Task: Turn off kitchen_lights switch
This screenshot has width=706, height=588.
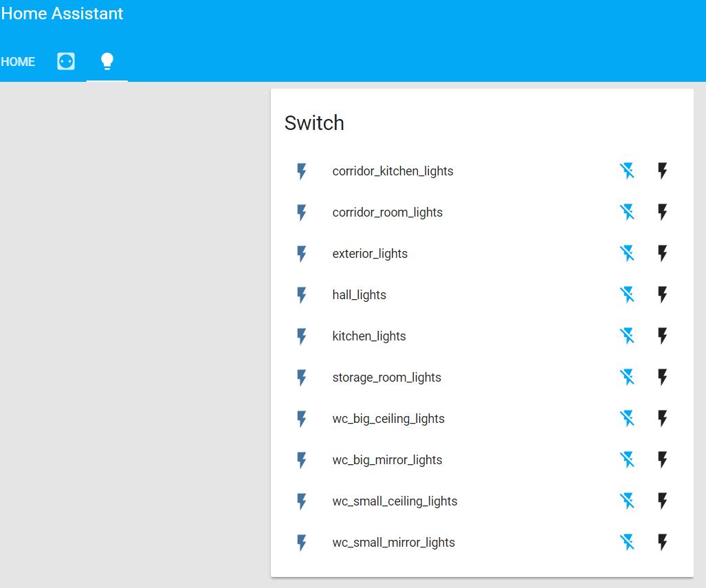Action: (x=627, y=336)
